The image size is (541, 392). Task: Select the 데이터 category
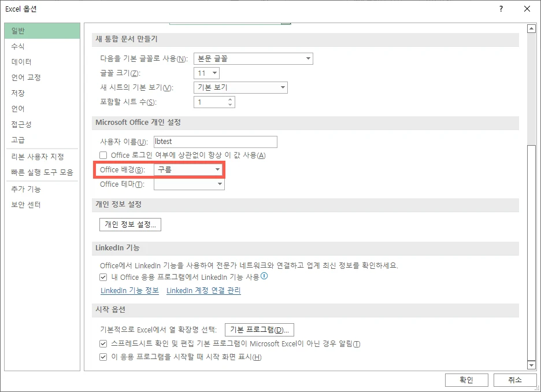tap(42, 62)
